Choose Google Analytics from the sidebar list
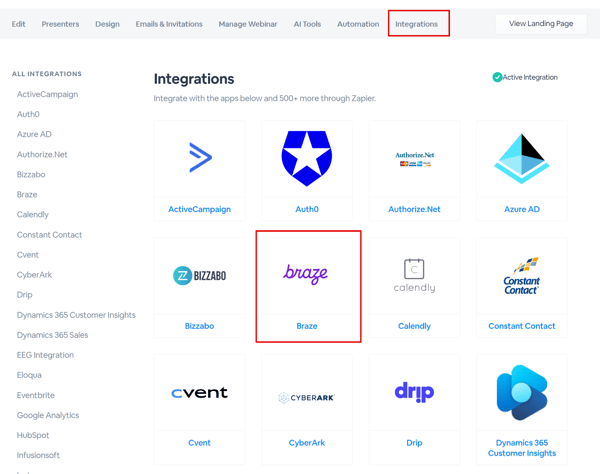 48,415
